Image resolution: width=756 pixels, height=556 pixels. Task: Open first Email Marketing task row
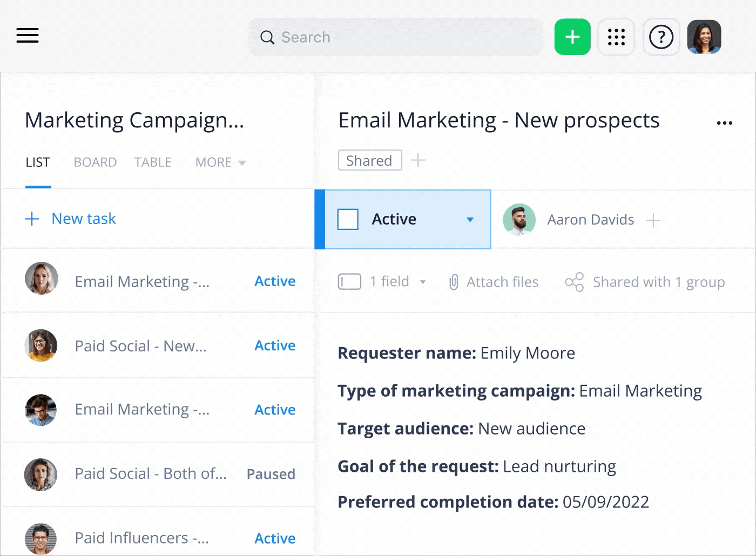coord(157,281)
